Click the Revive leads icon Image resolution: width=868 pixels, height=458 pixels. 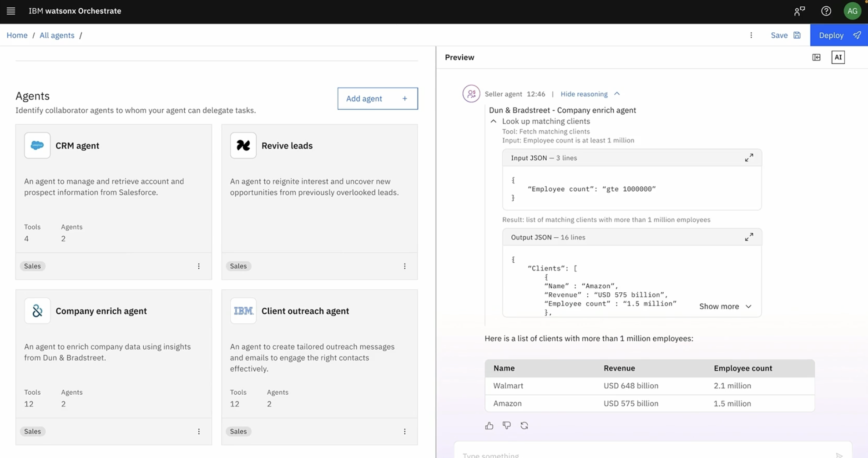[243, 145]
